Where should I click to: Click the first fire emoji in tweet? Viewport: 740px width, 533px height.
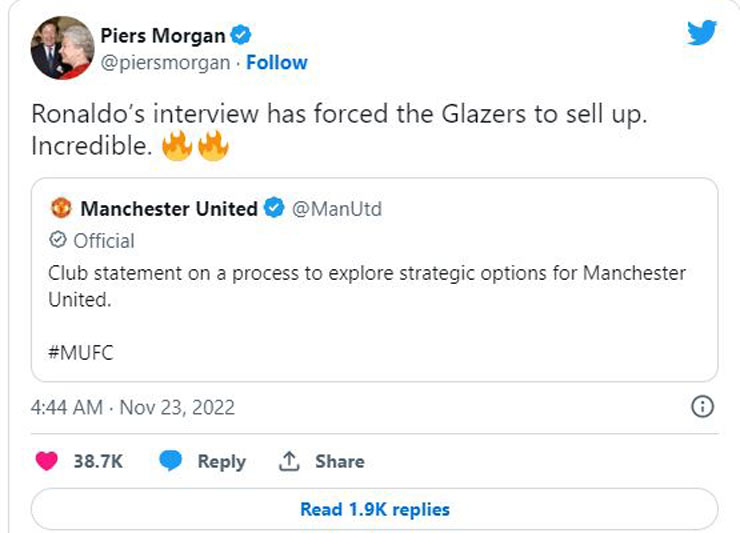pyautogui.click(x=177, y=146)
